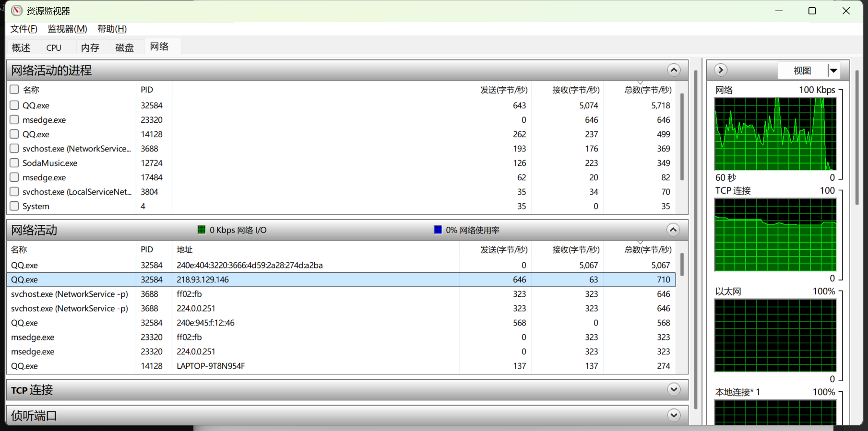Sort processes by 接收(字节/秒) column header
The width and height of the screenshot is (868, 431).
pos(576,90)
